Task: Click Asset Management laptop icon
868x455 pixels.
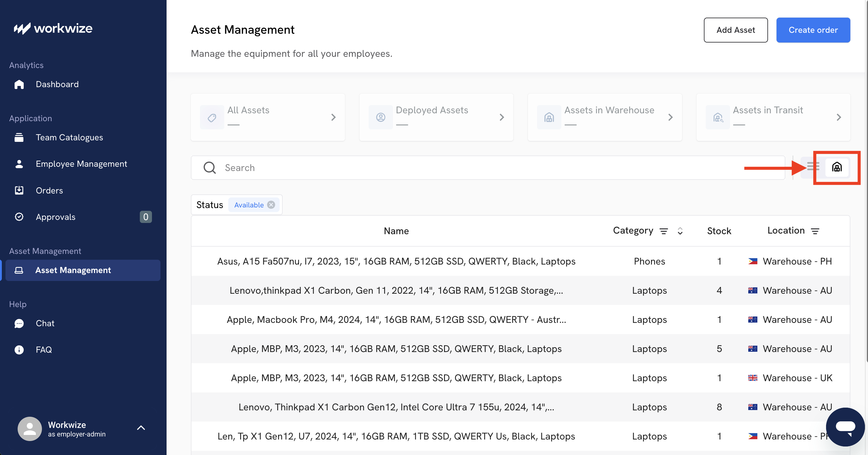Action: pyautogui.click(x=19, y=270)
